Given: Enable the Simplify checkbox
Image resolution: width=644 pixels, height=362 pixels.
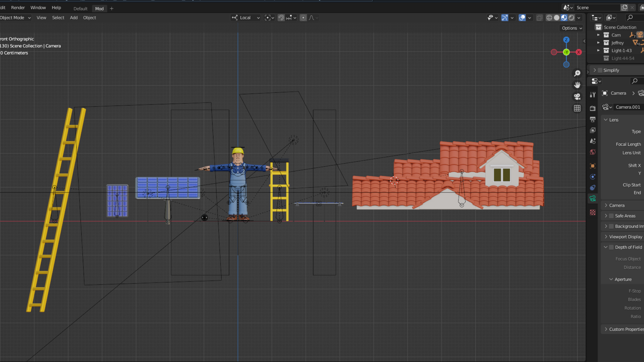Looking at the screenshot, I should point(600,70).
